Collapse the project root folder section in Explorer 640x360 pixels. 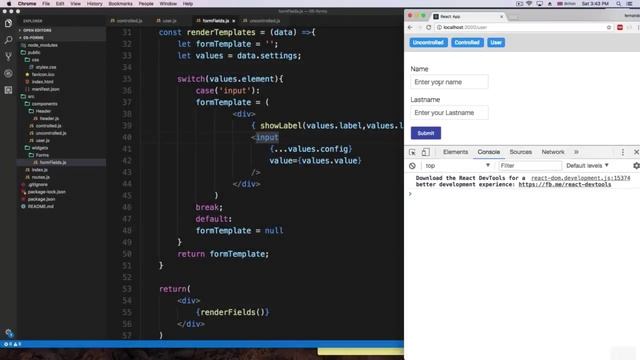(x=33, y=38)
